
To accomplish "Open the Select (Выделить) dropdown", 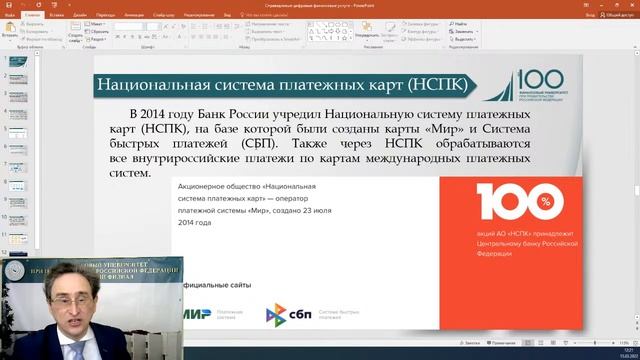I will click(x=462, y=39).
